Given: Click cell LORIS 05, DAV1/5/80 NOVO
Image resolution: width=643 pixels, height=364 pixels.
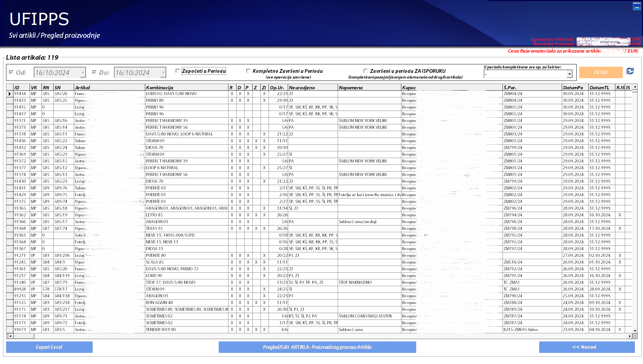Looking at the screenshot, I should click(187, 94).
